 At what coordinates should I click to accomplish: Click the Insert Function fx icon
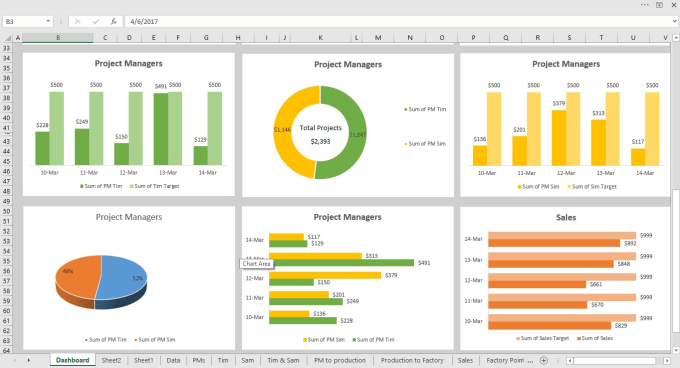pos(114,21)
